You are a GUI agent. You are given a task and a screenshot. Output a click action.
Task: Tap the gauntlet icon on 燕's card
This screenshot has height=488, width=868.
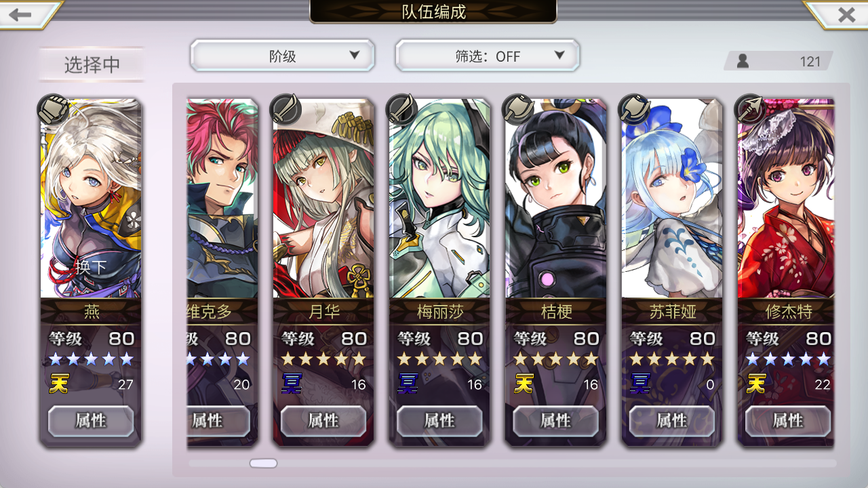click(53, 110)
